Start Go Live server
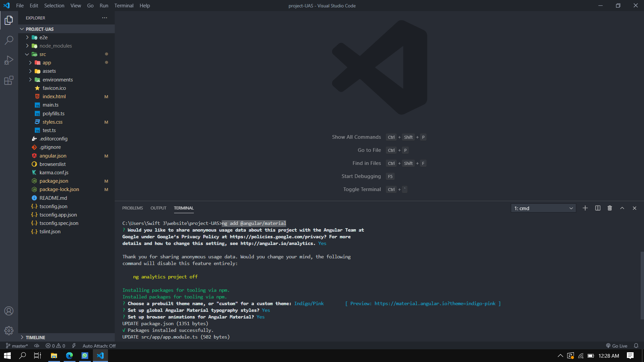Viewport: 644px width, 362px height. [x=616, y=346]
